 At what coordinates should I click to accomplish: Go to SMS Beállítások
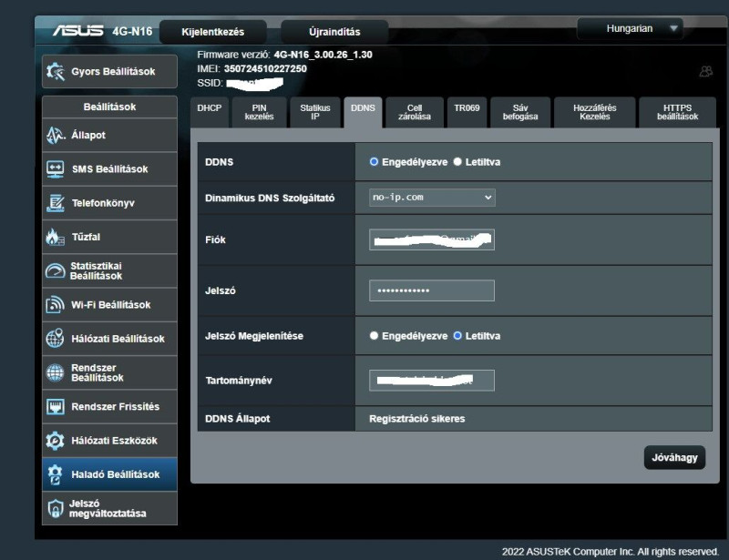pyautogui.click(x=109, y=169)
